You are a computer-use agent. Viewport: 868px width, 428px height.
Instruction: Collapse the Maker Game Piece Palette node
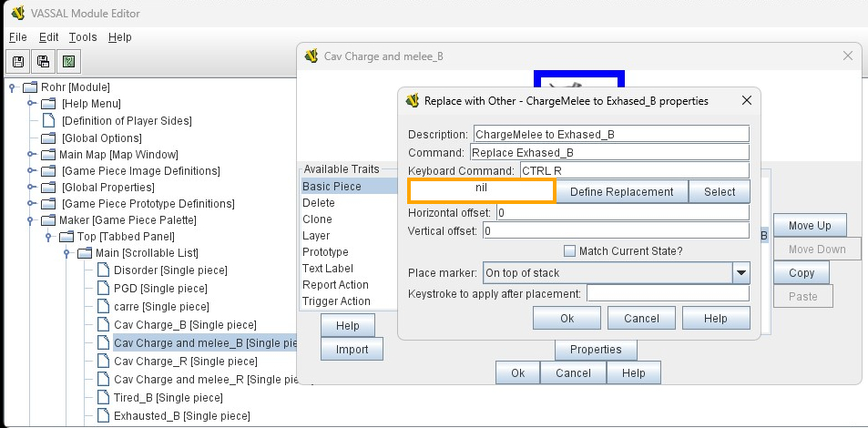31,219
